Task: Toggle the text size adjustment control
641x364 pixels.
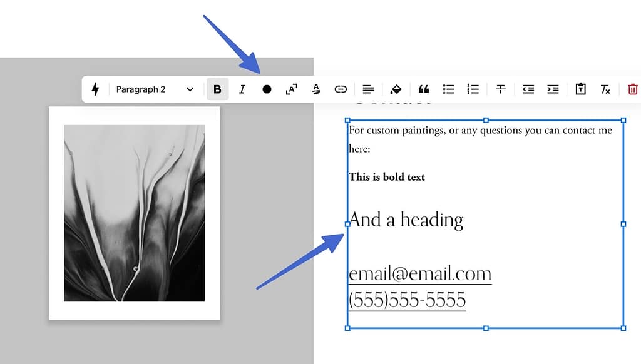Action: tap(291, 89)
